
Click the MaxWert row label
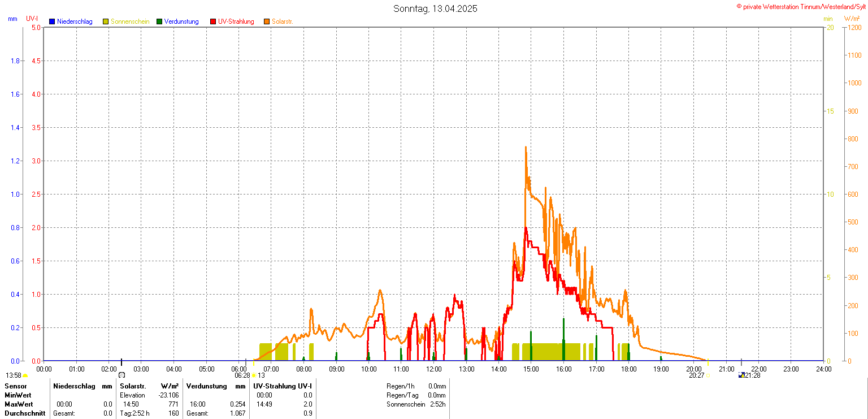click(19, 404)
